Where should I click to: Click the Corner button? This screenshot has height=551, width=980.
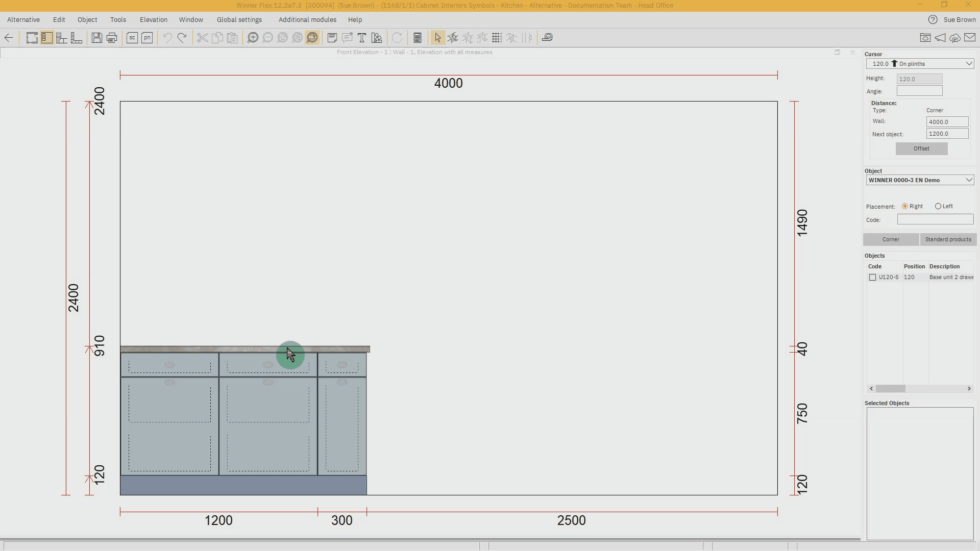pos(891,239)
